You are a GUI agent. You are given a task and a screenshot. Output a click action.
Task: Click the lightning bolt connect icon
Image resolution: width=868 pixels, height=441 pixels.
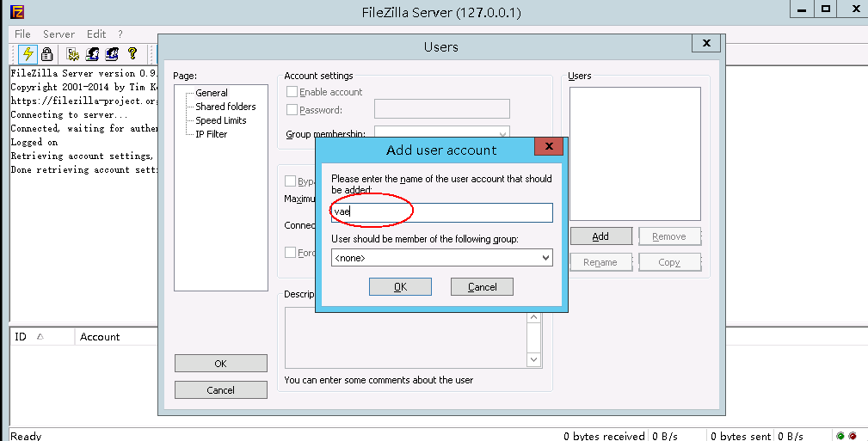28,54
